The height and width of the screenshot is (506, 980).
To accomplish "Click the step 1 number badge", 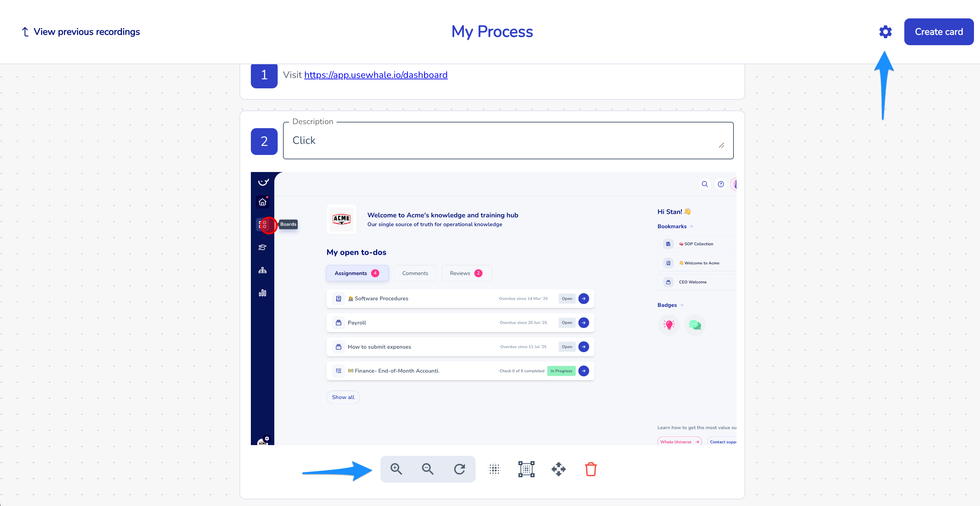I will (x=264, y=75).
